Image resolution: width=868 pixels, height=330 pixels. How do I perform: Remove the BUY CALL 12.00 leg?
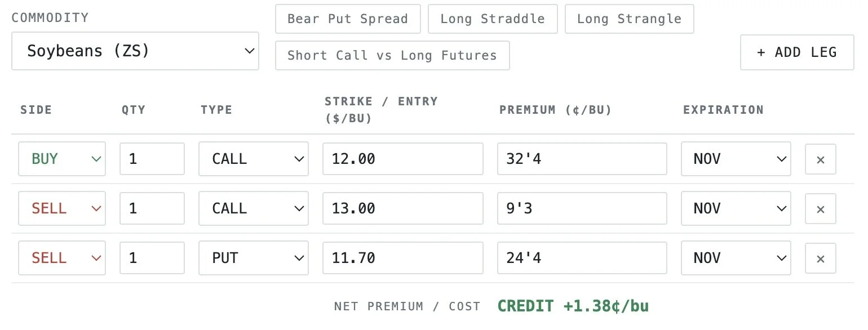pos(820,159)
